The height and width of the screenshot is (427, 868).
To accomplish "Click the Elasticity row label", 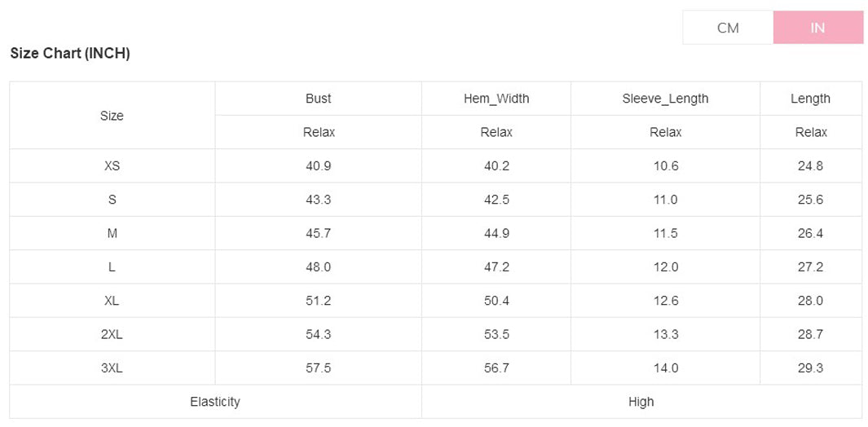I will pos(215,402).
